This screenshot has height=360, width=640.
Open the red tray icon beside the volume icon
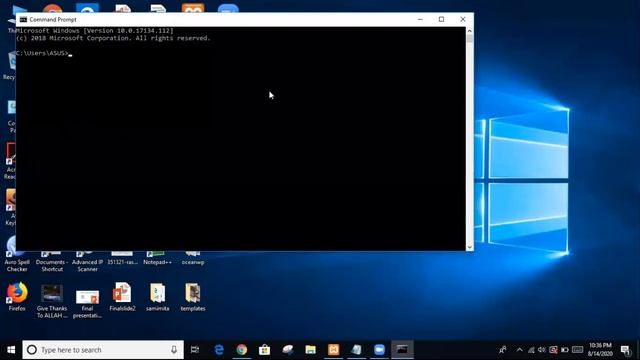pyautogui.click(x=553, y=350)
